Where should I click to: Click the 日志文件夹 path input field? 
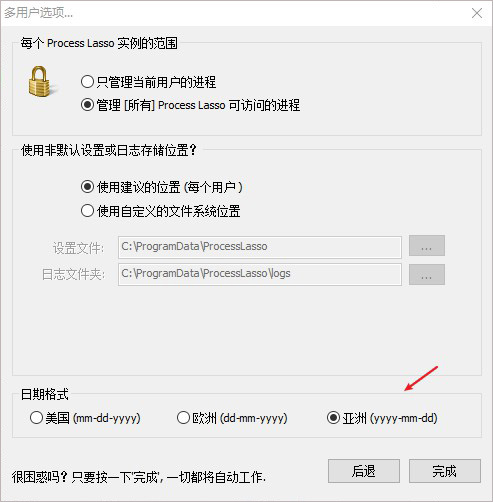(260, 274)
